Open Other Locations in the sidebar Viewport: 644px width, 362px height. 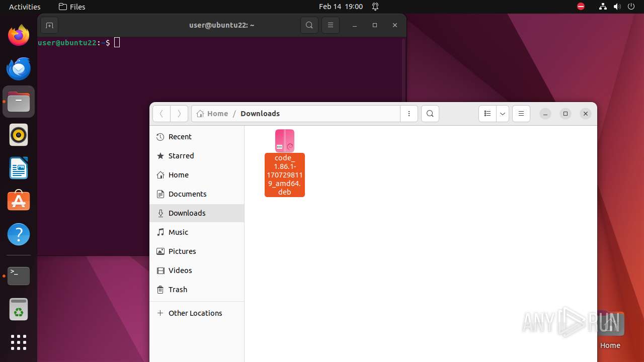click(197, 313)
